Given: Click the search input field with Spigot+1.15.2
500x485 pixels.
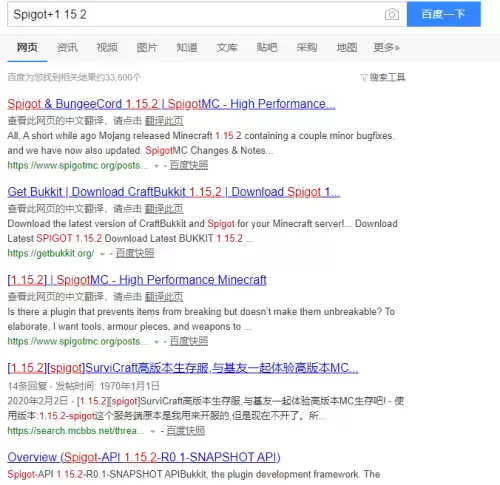Looking at the screenshot, I should pyautogui.click(x=197, y=14).
